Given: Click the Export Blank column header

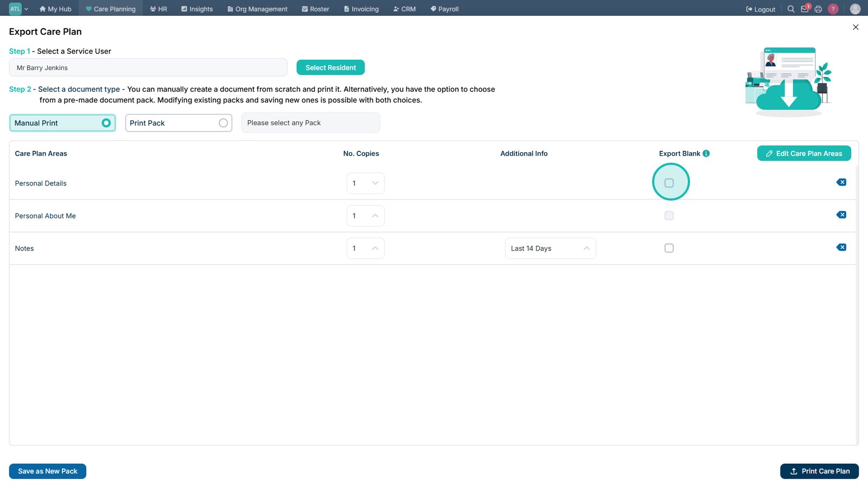Looking at the screenshot, I should click(680, 153).
